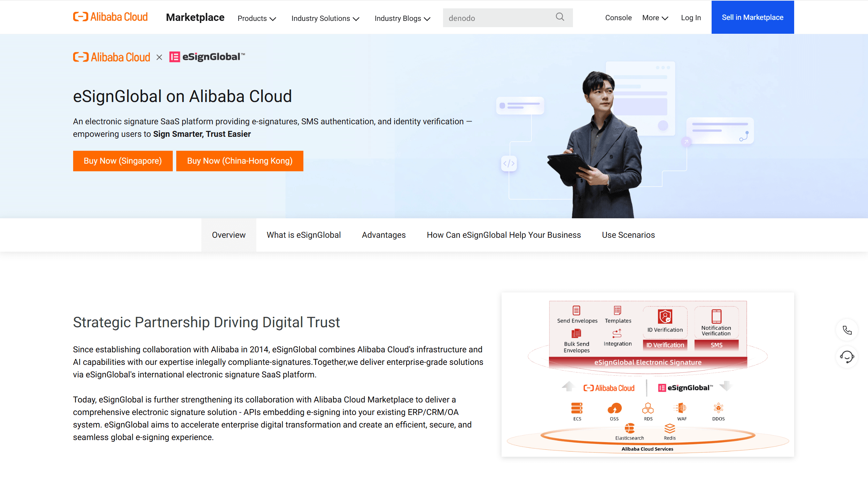868x478 pixels.
Task: Click the eSignGlobal logo in banner
Action: pos(207,57)
